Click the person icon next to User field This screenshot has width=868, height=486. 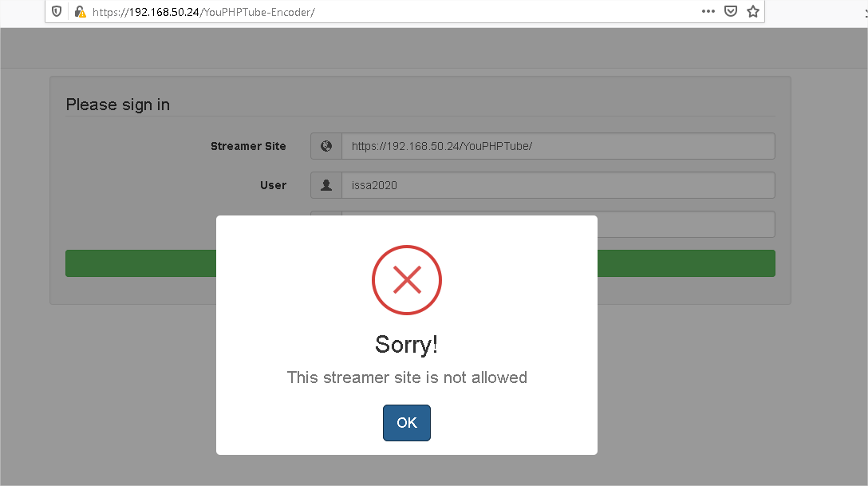325,184
